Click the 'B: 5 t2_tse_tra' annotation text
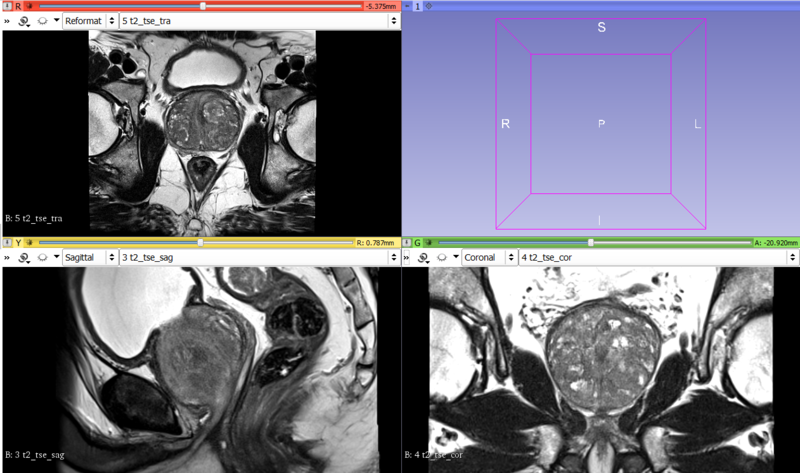The image size is (800, 473). pos(34,218)
